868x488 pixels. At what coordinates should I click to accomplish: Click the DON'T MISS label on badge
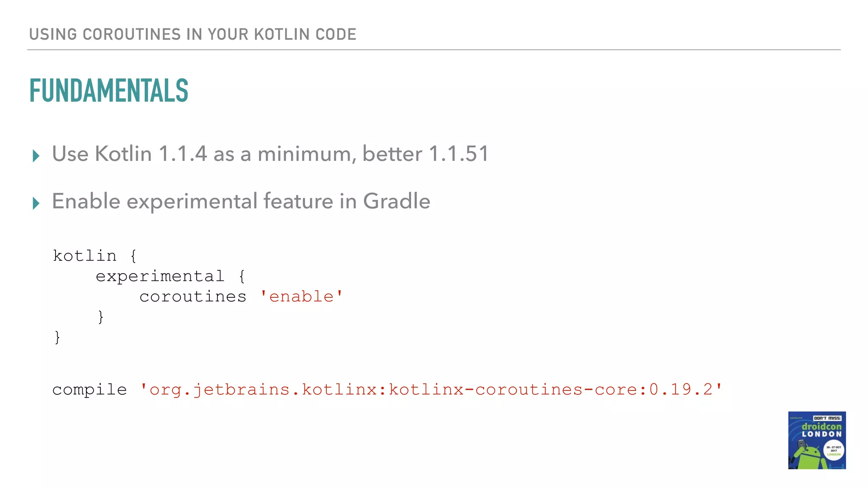click(x=827, y=418)
